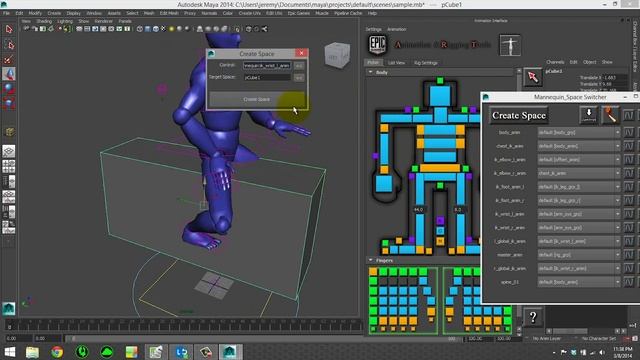Click the T-pose character thumbnail

point(510,45)
